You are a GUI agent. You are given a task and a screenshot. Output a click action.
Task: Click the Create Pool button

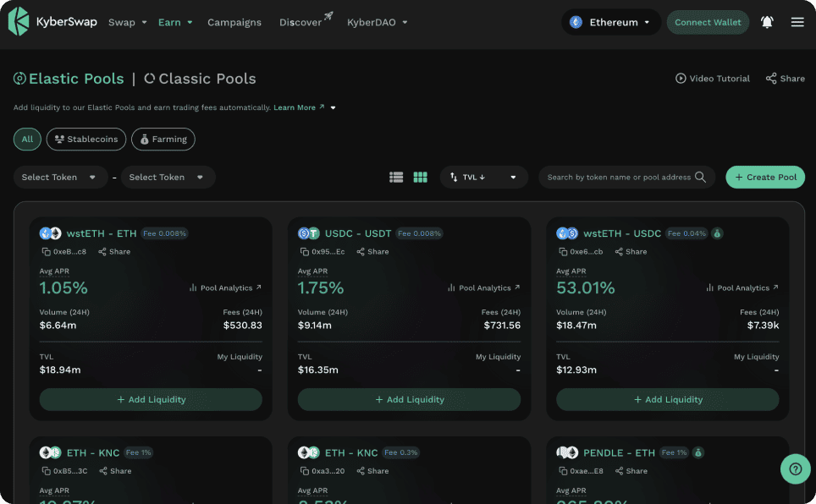tap(765, 178)
